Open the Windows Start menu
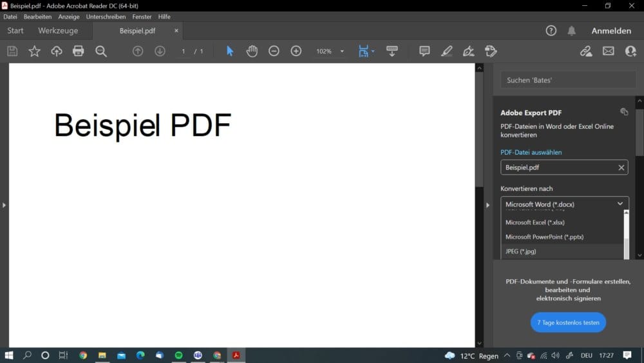644x363 pixels. click(x=8, y=355)
